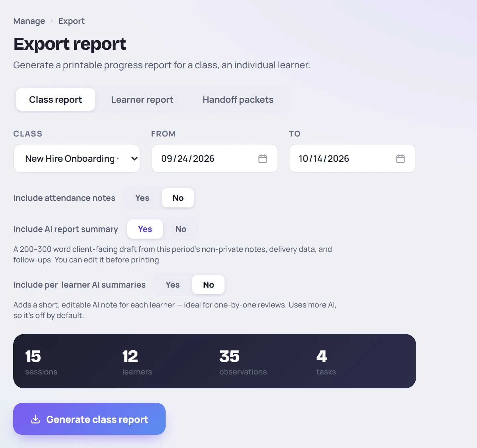Click the CLASS field label
This screenshot has width=477, height=448.
click(x=28, y=134)
